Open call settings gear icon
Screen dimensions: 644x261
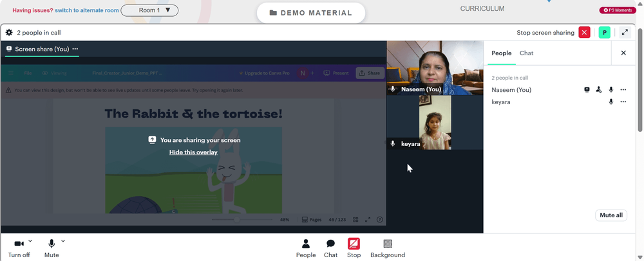click(9, 32)
